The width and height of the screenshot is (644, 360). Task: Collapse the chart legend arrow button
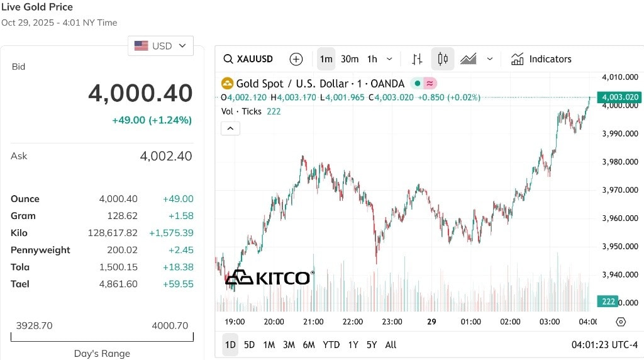230,128
